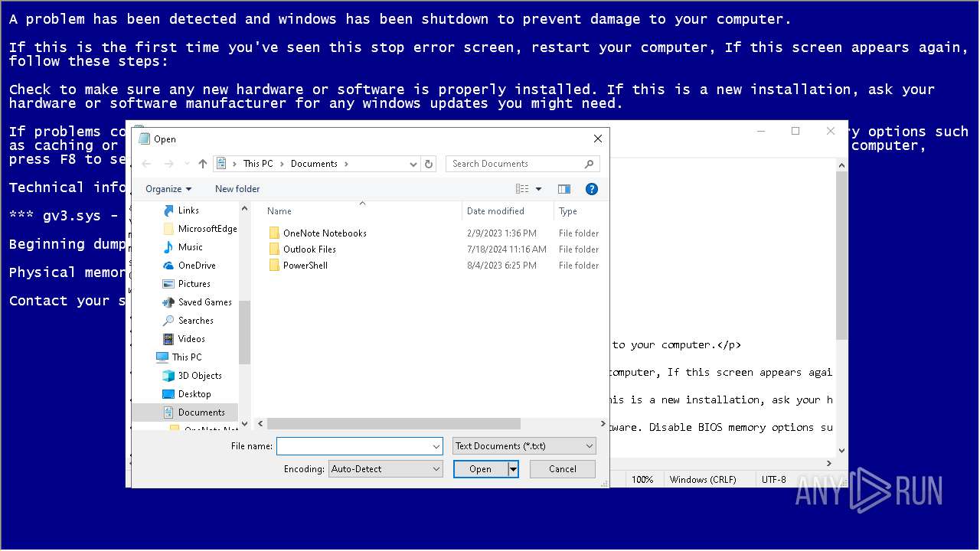Click the Search Documents box

point(516,164)
